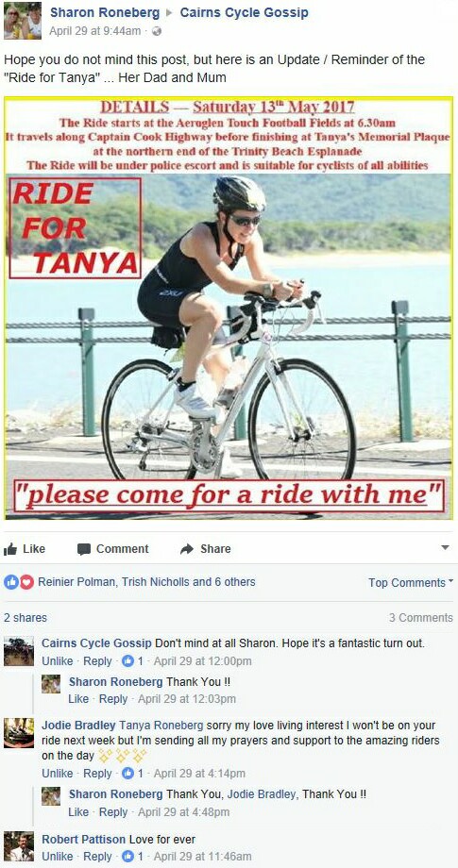The width and height of the screenshot is (458, 868).
Task: Expand the 3 Comments count
Action: coord(421,618)
